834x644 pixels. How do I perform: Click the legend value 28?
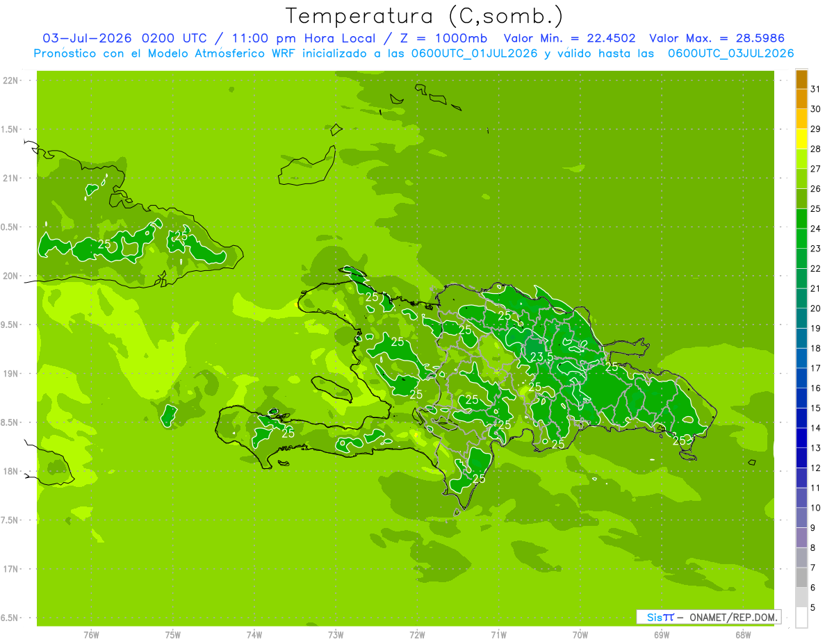[815, 149]
